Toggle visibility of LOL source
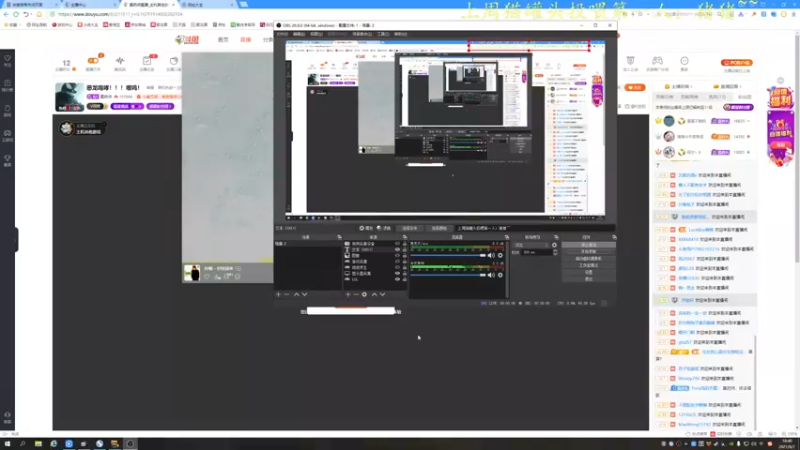The height and width of the screenshot is (450, 800). click(397, 279)
